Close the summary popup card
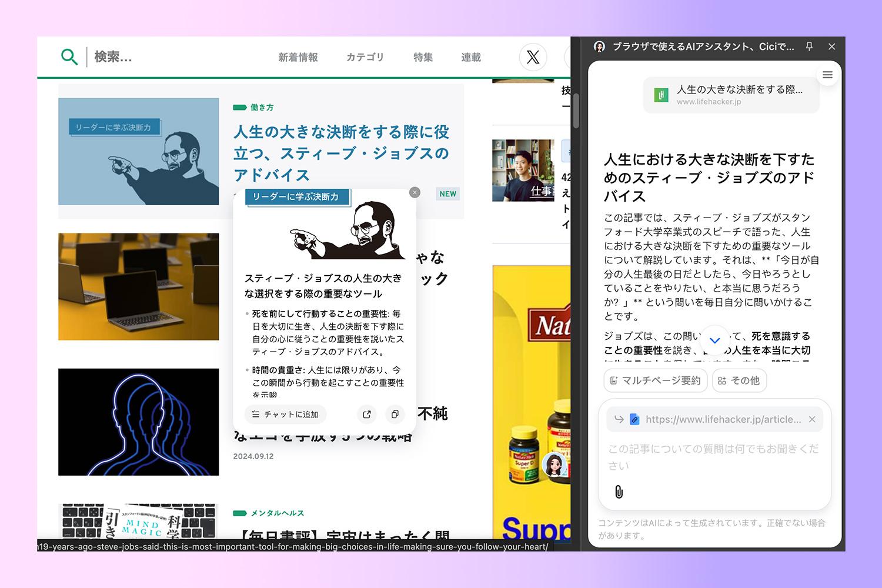 (415, 192)
